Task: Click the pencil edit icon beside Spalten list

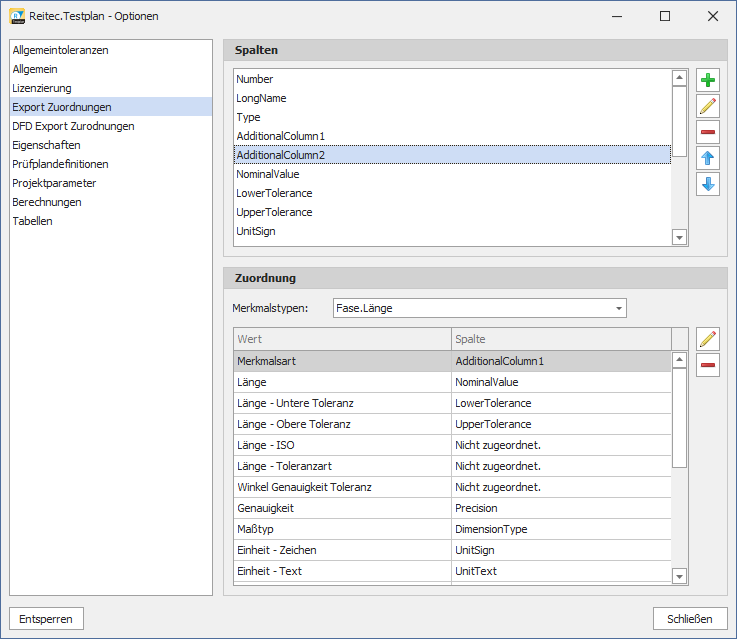Action: pyautogui.click(x=708, y=107)
